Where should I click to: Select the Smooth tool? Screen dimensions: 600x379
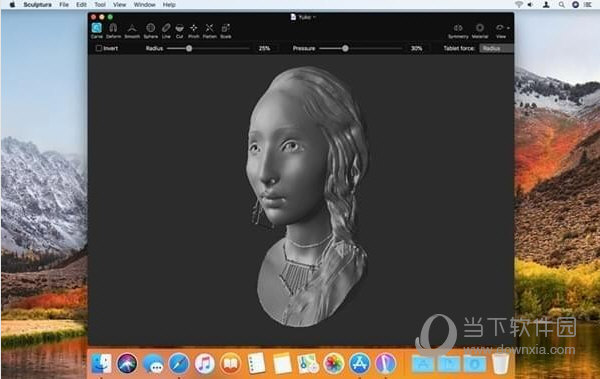pos(132,31)
